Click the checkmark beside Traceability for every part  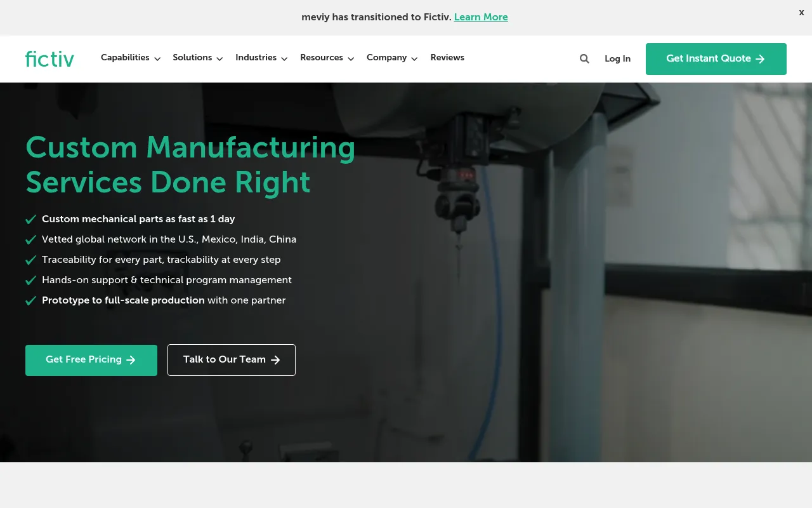30,260
